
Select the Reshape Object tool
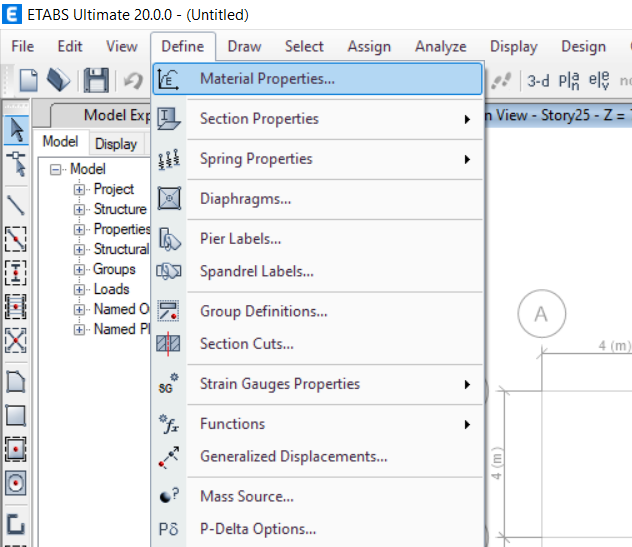[x=16, y=164]
